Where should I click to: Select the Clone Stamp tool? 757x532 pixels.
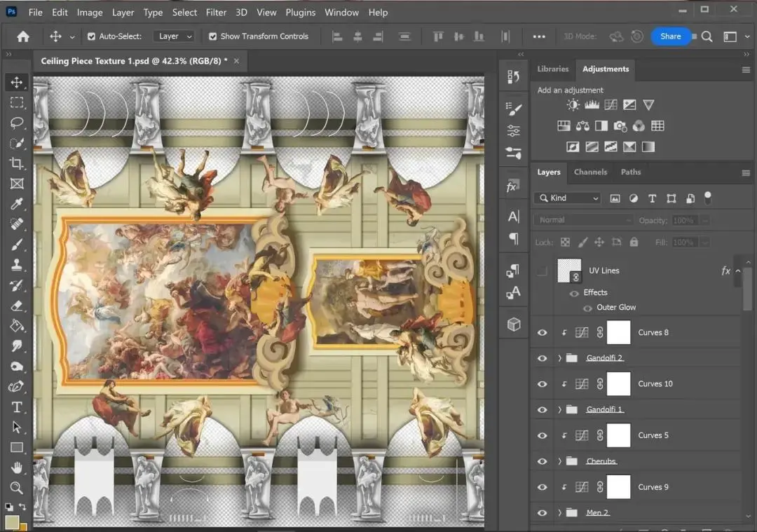tap(17, 264)
